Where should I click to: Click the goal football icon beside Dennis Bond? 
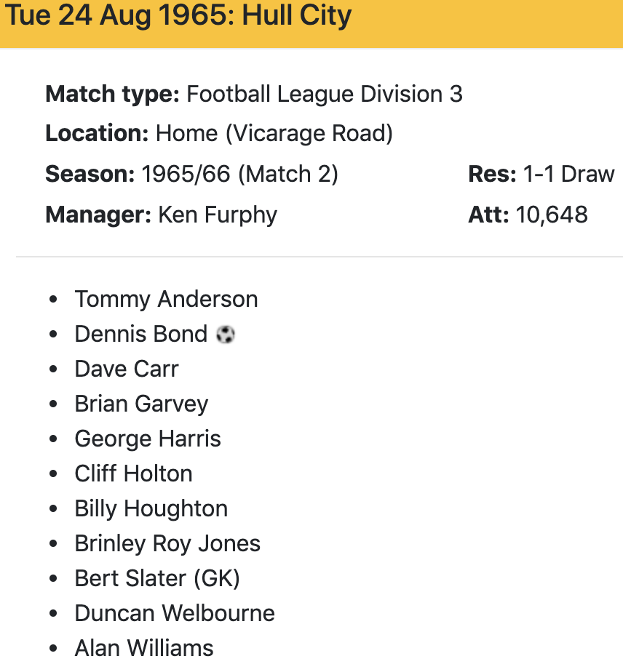pos(226,335)
